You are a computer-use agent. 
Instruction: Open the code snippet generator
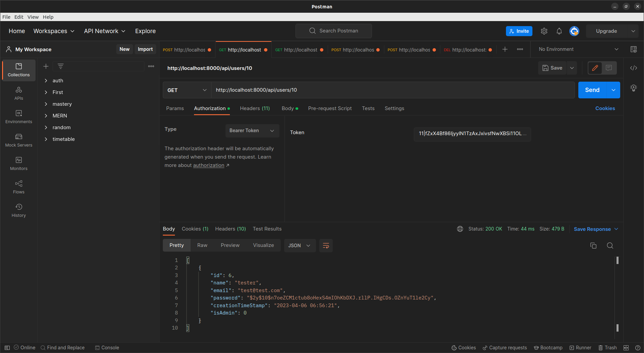pos(633,68)
